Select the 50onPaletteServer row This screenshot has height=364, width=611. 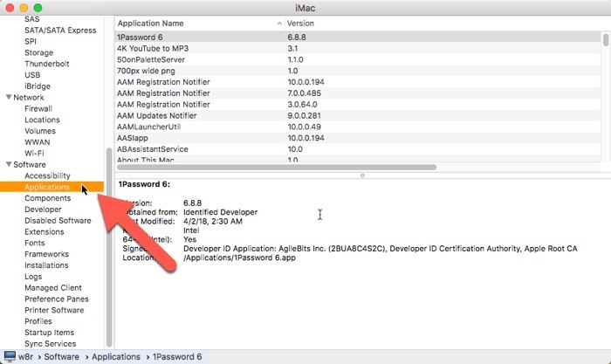click(x=358, y=59)
